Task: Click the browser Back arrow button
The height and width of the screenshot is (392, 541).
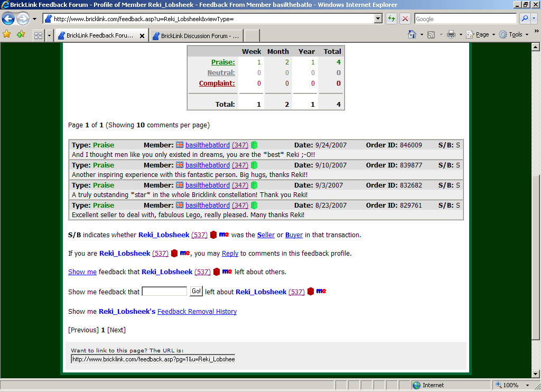Action: [x=8, y=18]
